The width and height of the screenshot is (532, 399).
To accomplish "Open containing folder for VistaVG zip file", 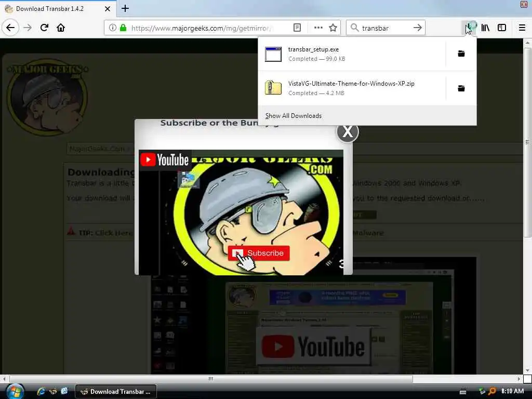I will pos(461,88).
